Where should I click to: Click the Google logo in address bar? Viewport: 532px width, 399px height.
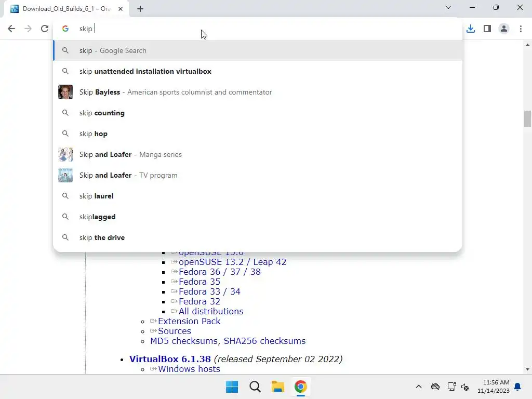point(65,29)
